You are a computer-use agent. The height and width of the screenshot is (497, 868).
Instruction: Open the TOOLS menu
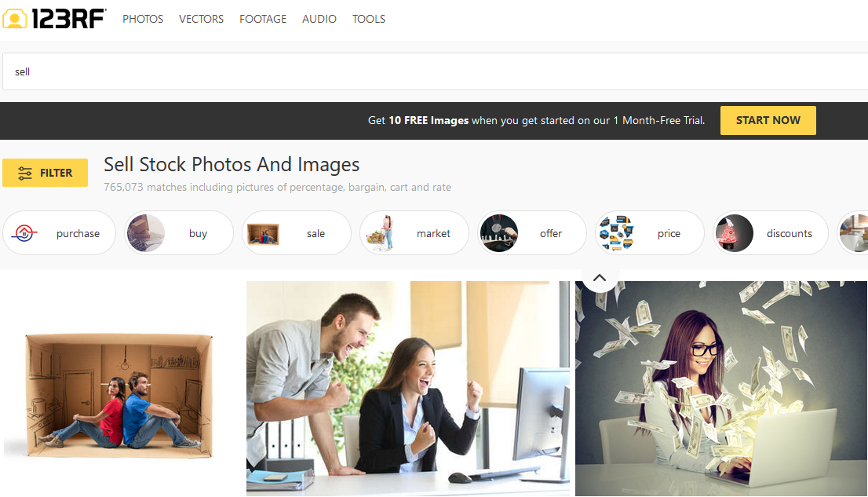pyautogui.click(x=369, y=19)
